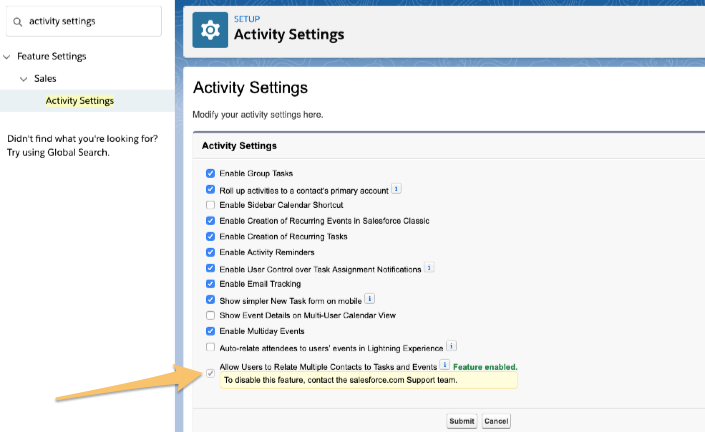The width and height of the screenshot is (705, 432).
Task: Click the Quick Find search field
Action: coord(90,20)
